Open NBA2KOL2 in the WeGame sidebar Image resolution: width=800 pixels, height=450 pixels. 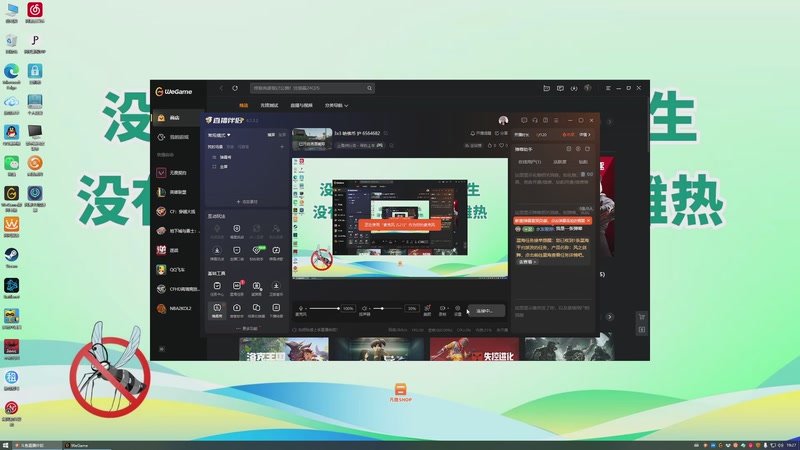[177, 308]
